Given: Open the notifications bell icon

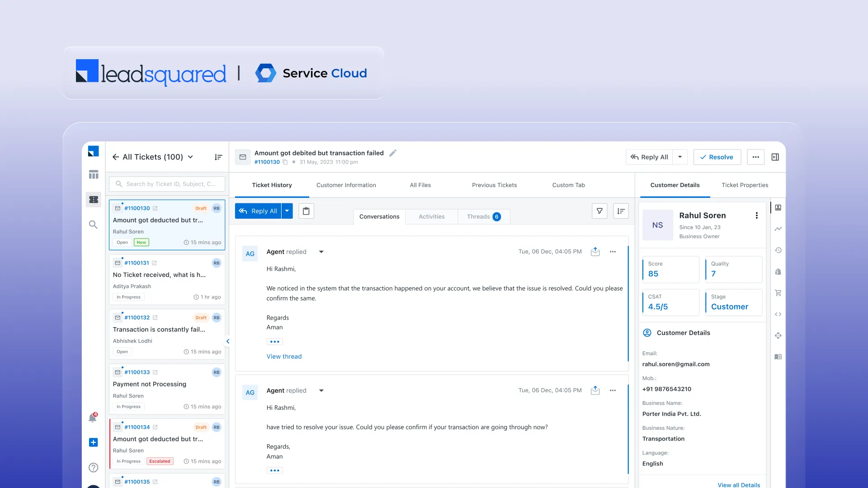Looking at the screenshot, I should 93,418.
